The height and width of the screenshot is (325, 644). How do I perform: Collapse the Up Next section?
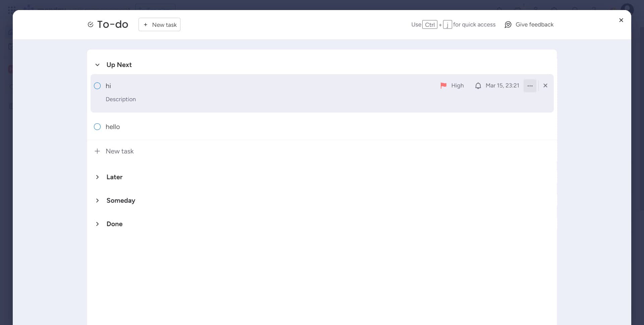click(x=97, y=65)
